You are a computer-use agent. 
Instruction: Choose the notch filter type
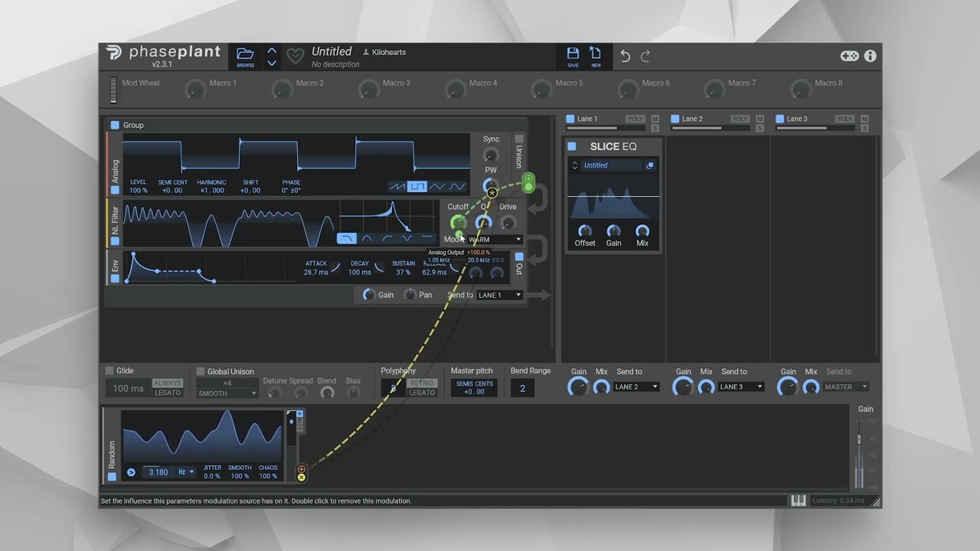[x=407, y=239]
